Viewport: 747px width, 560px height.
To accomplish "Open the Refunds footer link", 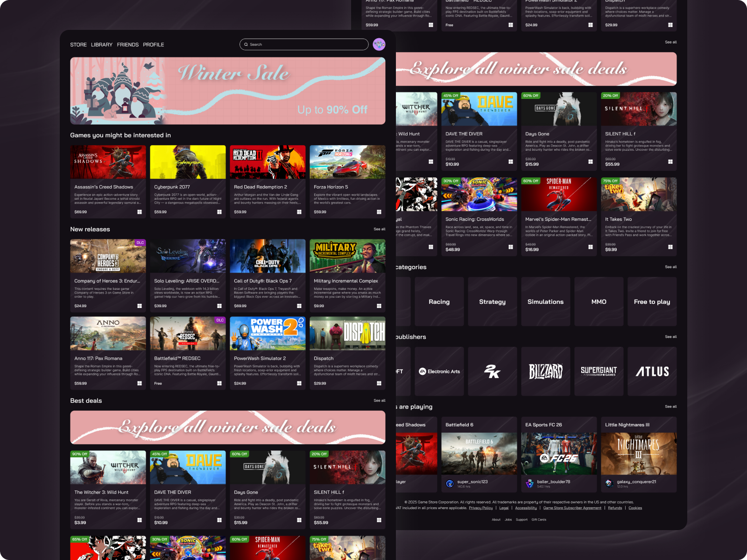I will pyautogui.click(x=615, y=508).
